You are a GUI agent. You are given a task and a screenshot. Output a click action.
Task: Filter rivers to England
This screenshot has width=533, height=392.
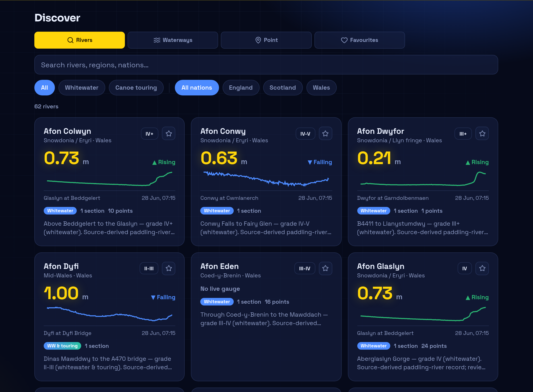(x=241, y=88)
